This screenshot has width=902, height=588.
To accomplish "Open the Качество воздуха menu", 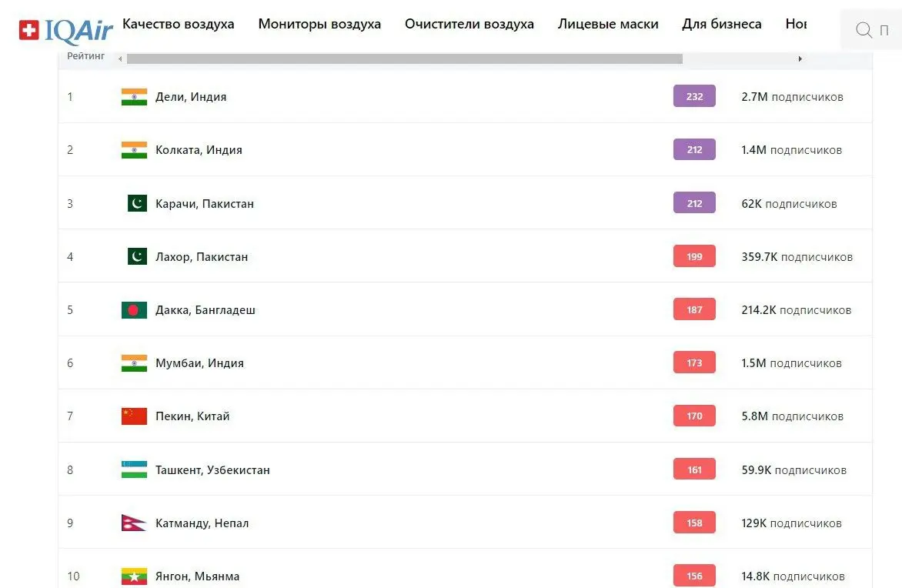I will click(x=179, y=24).
